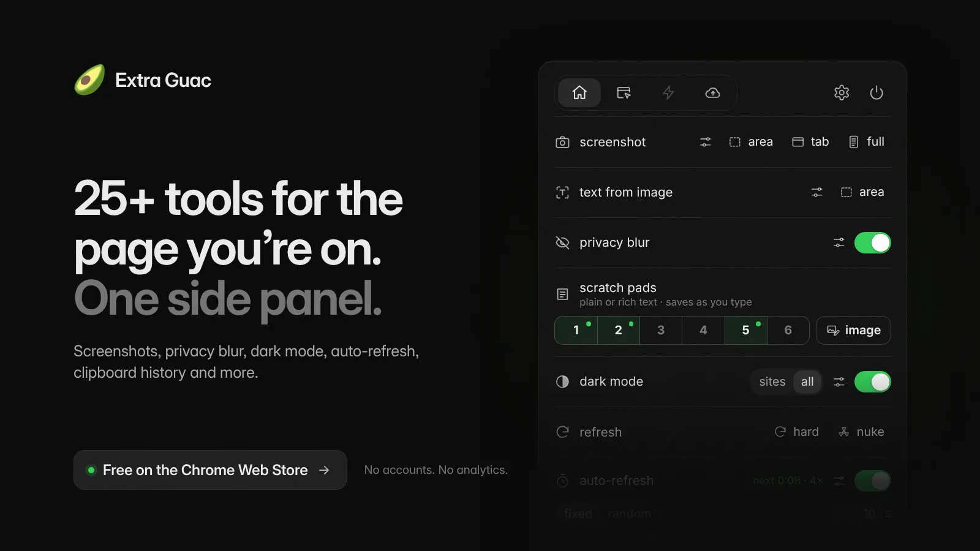Select area for text from image
980x551 pixels.
pyautogui.click(x=862, y=192)
